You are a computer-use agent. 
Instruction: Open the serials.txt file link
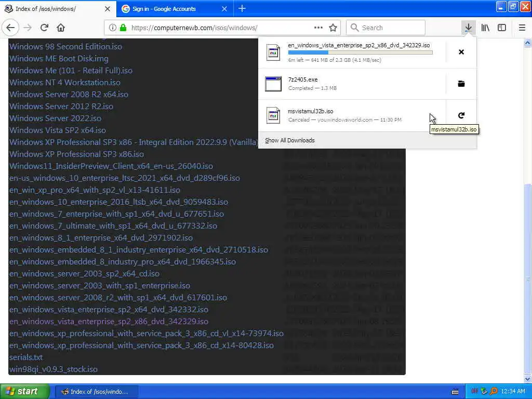(x=26, y=357)
